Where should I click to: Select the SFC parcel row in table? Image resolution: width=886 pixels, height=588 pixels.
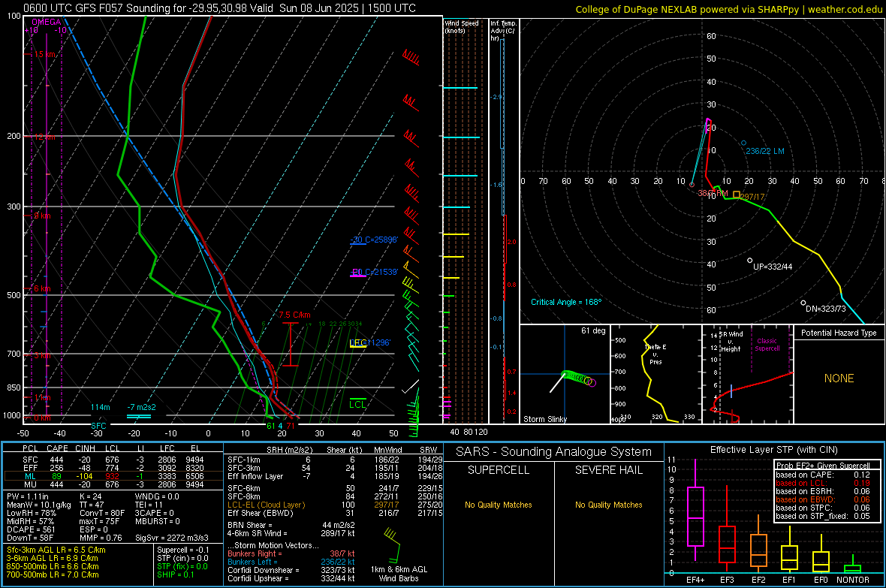[112, 460]
